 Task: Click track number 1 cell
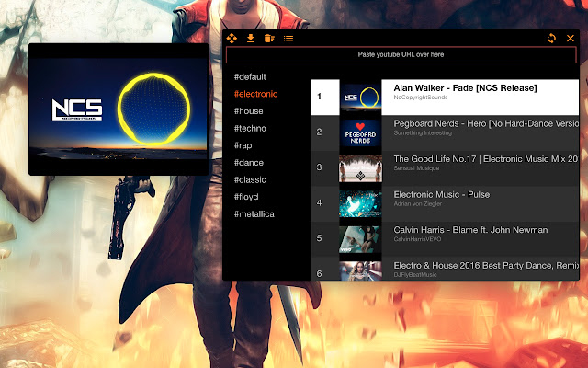click(x=324, y=98)
